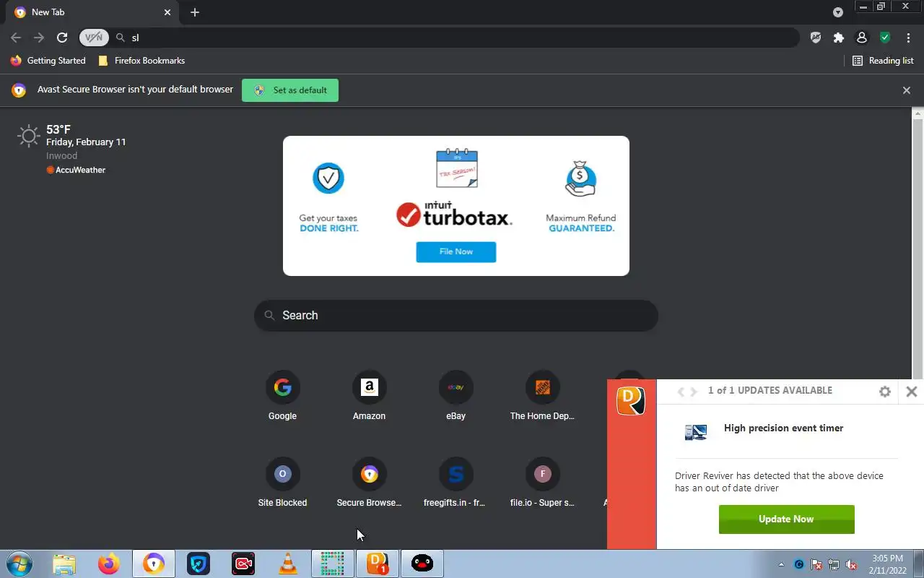Go to the previous update in Driver Reviver
924x578 pixels.
[x=680, y=392]
